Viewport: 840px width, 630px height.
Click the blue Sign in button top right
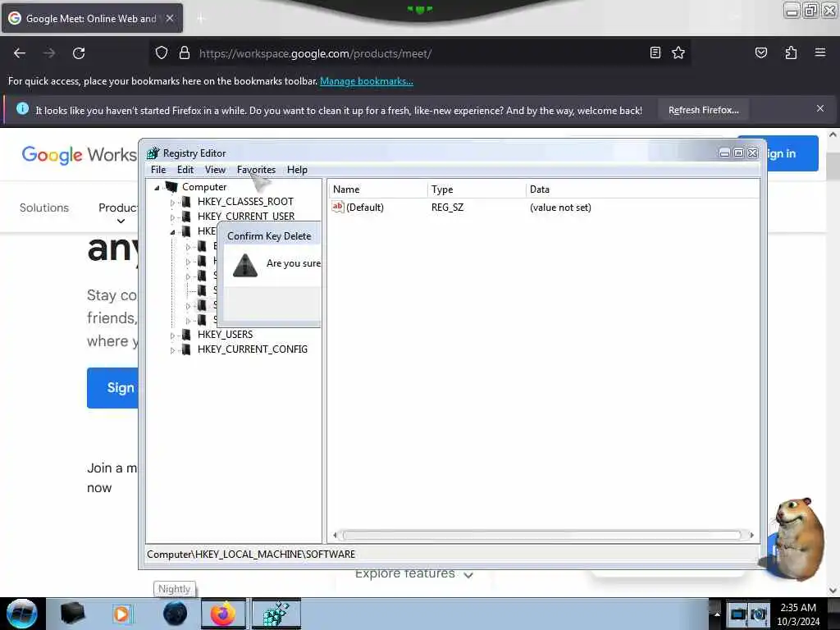[792, 153]
